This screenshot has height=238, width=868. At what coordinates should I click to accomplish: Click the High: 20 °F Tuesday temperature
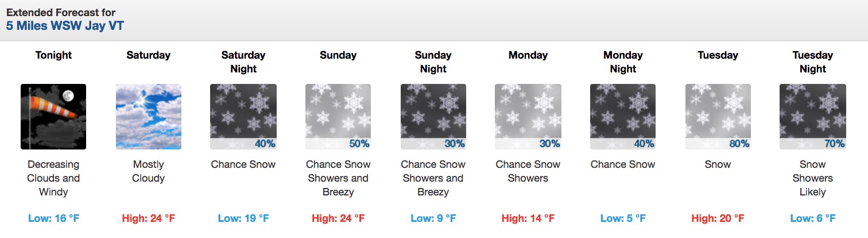click(x=718, y=218)
